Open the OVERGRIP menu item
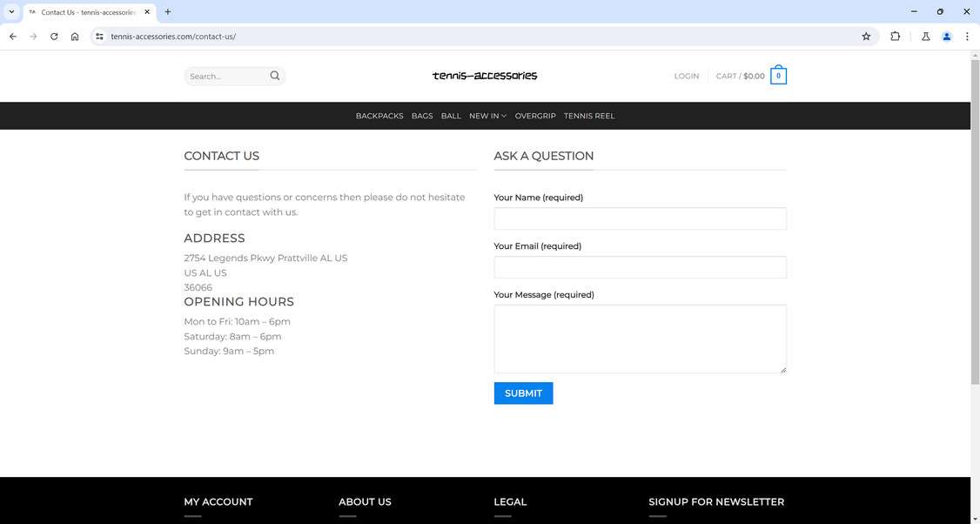The width and height of the screenshot is (980, 524). click(535, 116)
